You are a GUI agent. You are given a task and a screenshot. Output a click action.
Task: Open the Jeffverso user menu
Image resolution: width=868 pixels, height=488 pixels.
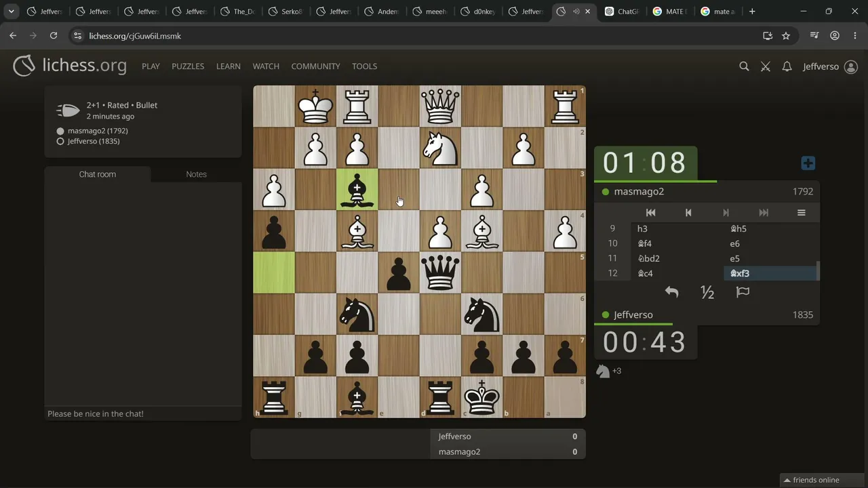tap(830, 66)
